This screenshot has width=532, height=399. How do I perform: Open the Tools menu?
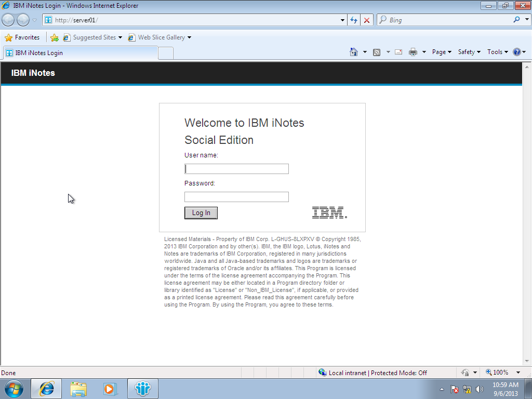click(x=495, y=52)
